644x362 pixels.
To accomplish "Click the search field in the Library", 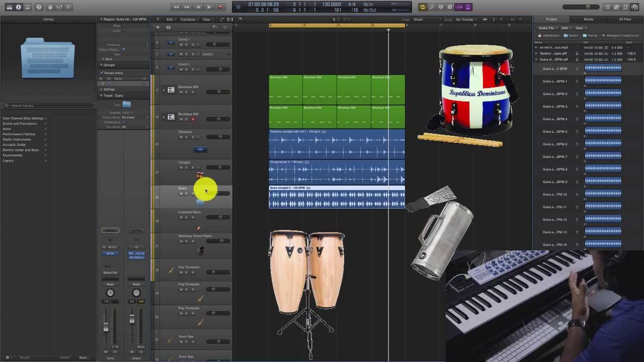I will (48, 106).
